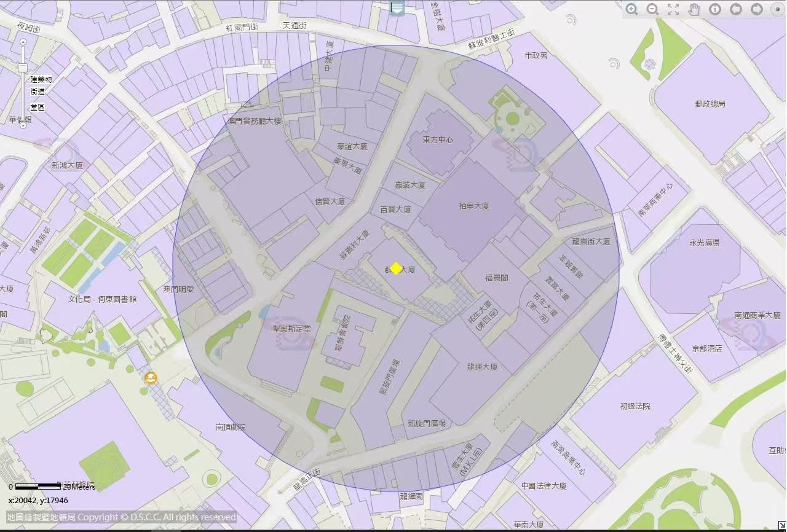Go to next map extent arrow
The height and width of the screenshot is (532, 787).
[757, 9]
